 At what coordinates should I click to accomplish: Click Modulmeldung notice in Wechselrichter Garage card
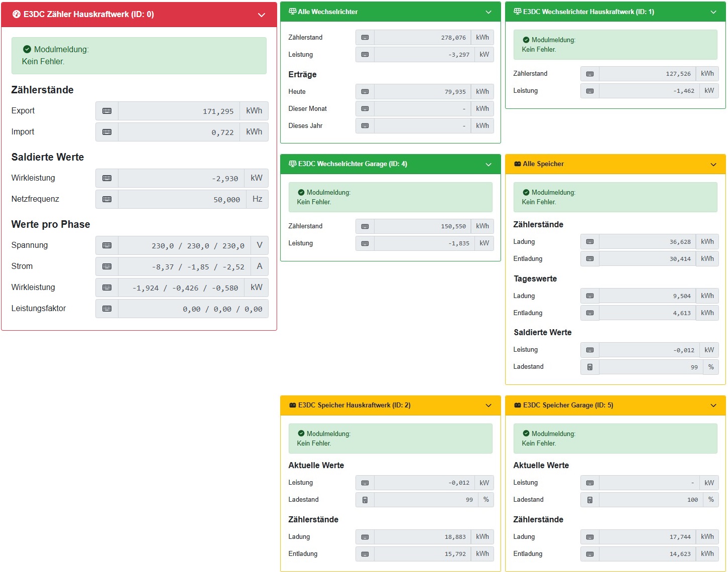(x=391, y=197)
